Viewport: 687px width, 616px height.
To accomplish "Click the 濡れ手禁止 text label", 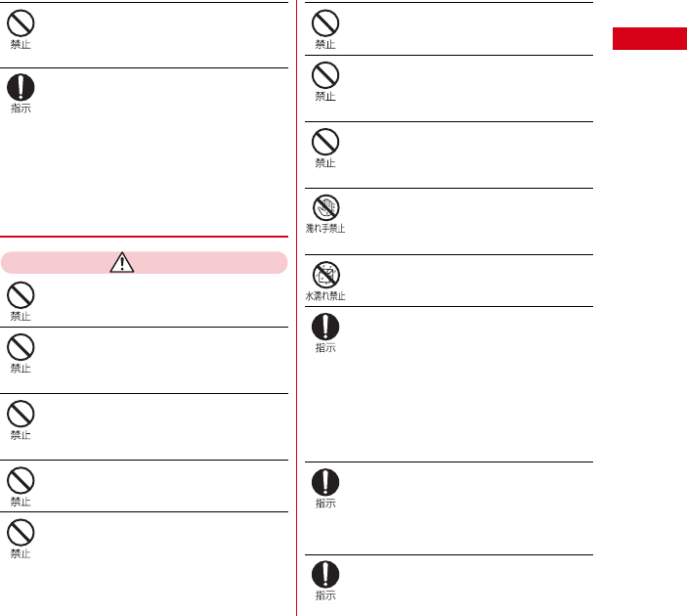I will [325, 229].
